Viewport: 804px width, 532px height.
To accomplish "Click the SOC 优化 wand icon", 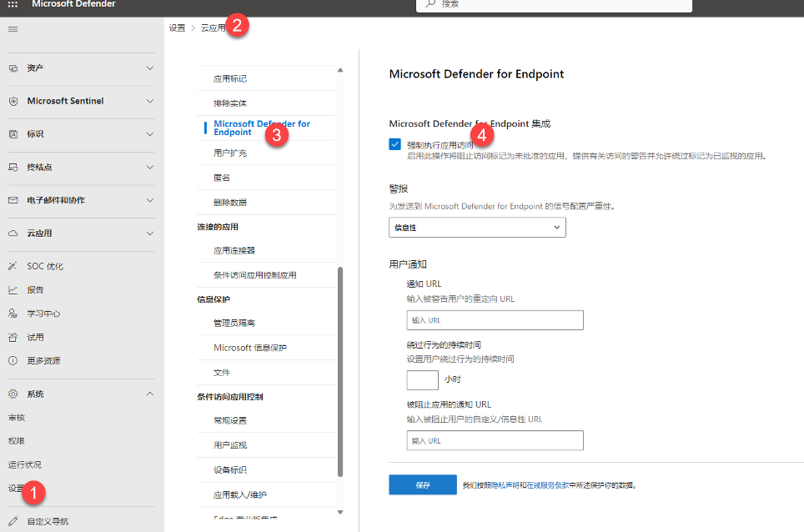I will (x=13, y=266).
